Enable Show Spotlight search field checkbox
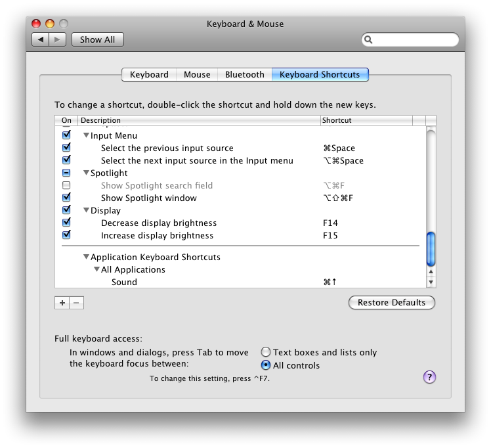 point(66,185)
